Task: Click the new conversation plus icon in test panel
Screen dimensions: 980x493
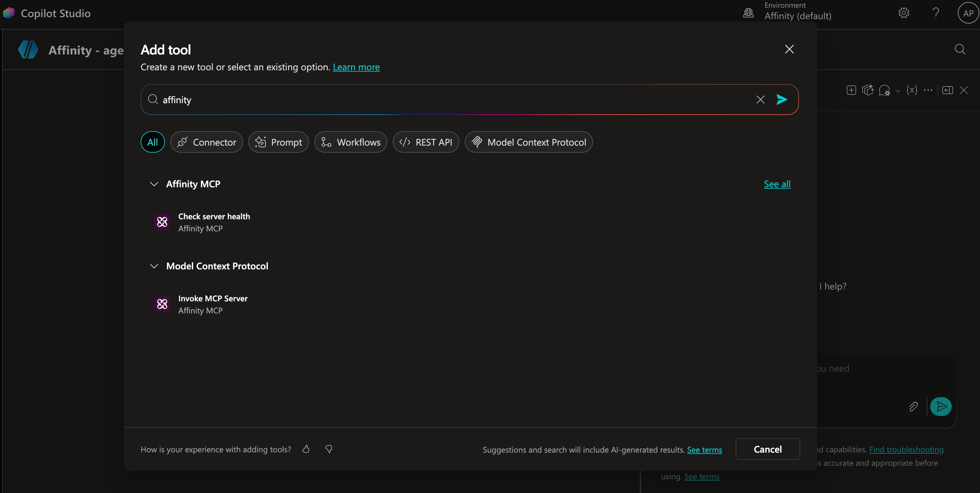Action: 851,90
